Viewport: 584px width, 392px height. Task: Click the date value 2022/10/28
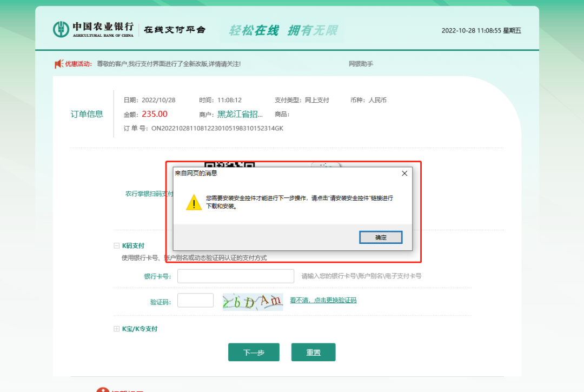click(x=158, y=100)
